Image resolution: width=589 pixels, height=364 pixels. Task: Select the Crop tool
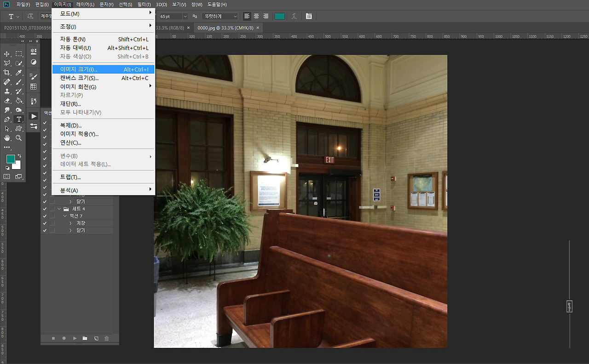(x=7, y=73)
